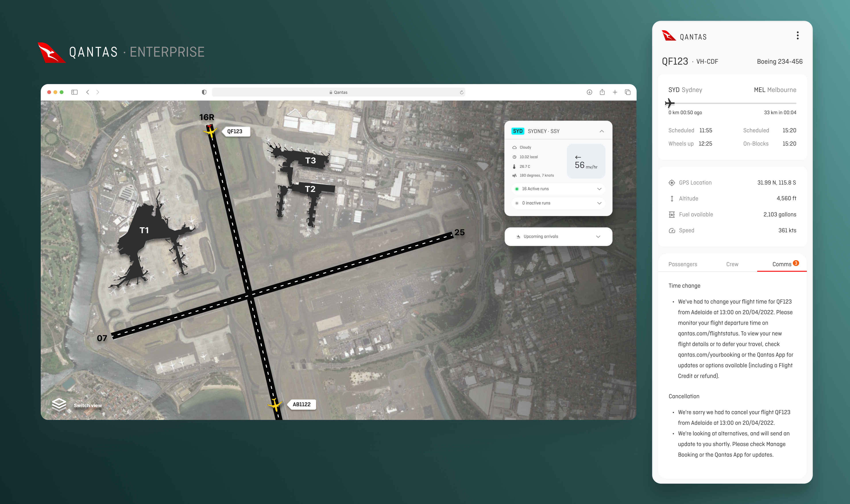Viewport: 850px width, 504px height.
Task: Click the GPS Location target icon
Action: coord(672,183)
